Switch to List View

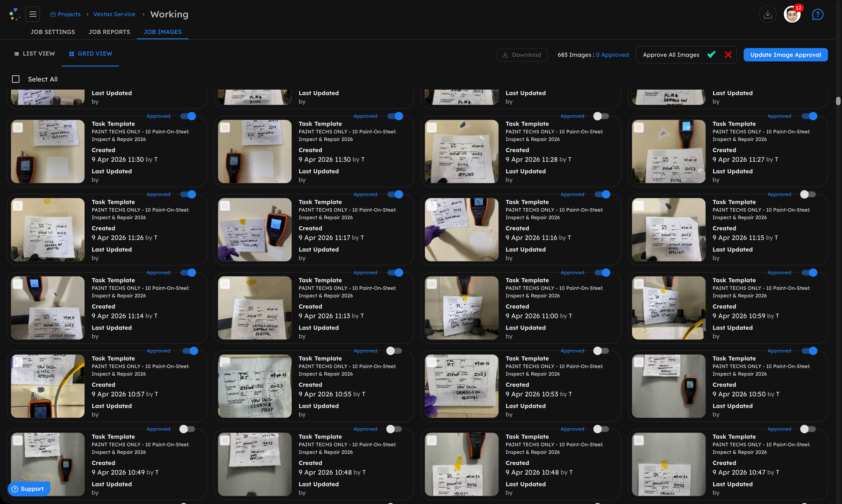pyautogui.click(x=35, y=53)
